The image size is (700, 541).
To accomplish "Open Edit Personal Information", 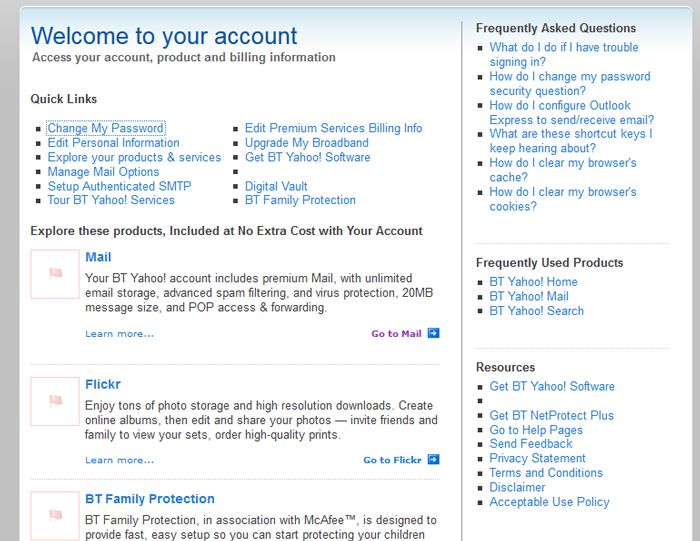I will pos(113,143).
